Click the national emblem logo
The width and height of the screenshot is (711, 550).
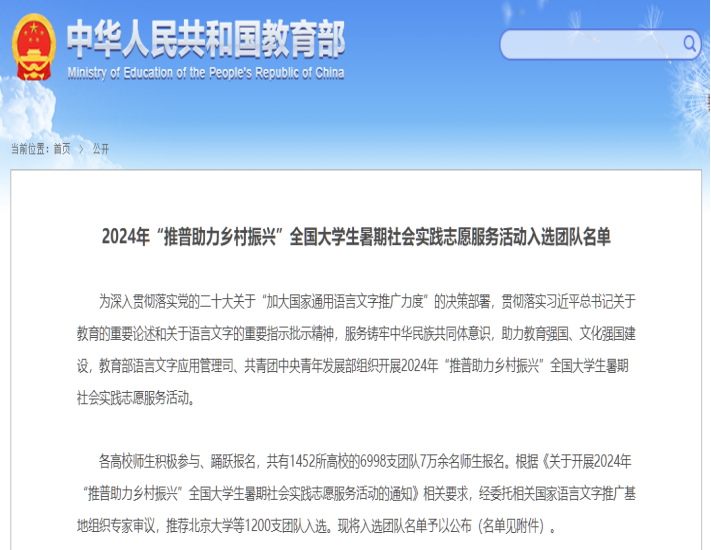[34, 47]
